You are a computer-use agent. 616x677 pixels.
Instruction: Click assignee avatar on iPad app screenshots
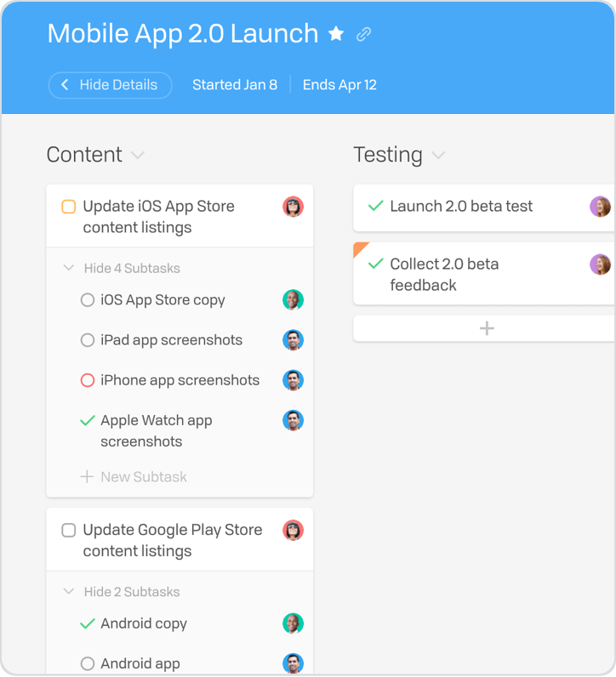293,340
